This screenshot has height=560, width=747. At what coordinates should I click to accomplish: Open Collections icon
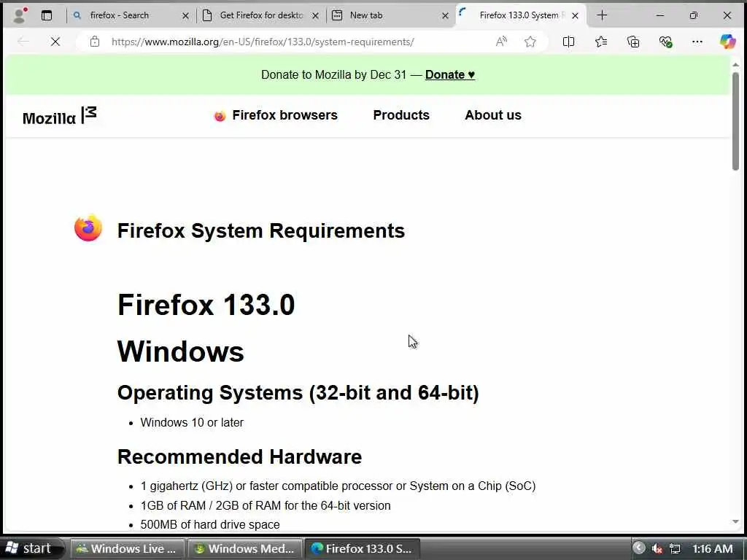[x=634, y=42]
